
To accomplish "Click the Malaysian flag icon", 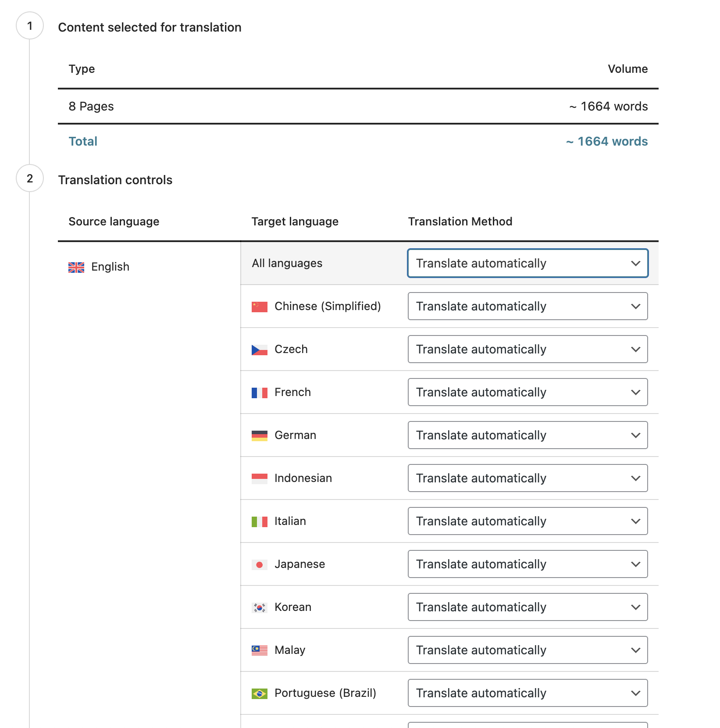I will [260, 650].
